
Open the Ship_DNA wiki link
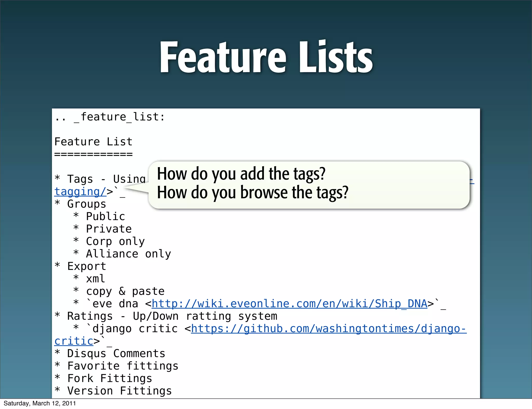point(289,304)
